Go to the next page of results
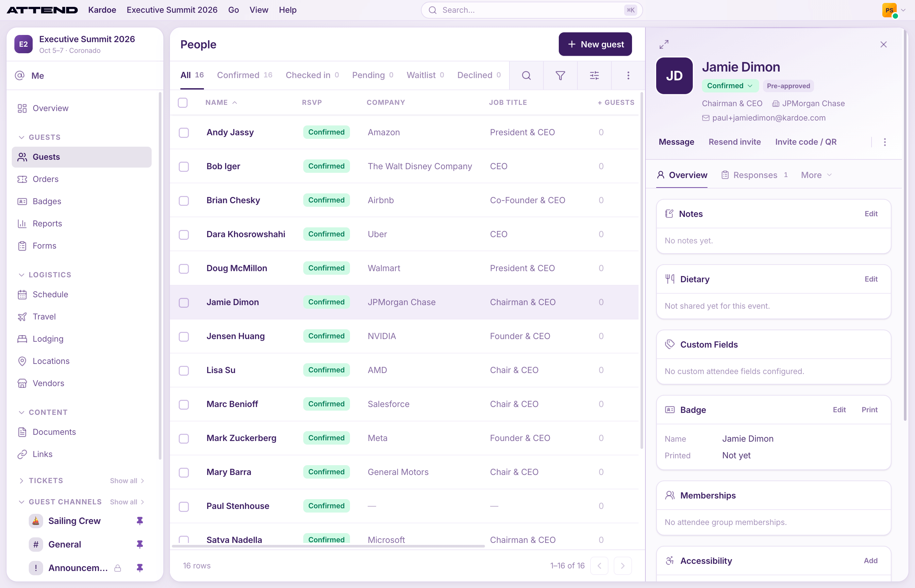 [x=623, y=565]
